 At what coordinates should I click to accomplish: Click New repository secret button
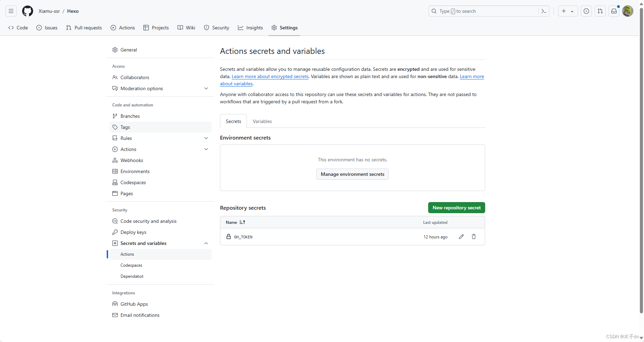click(x=456, y=208)
